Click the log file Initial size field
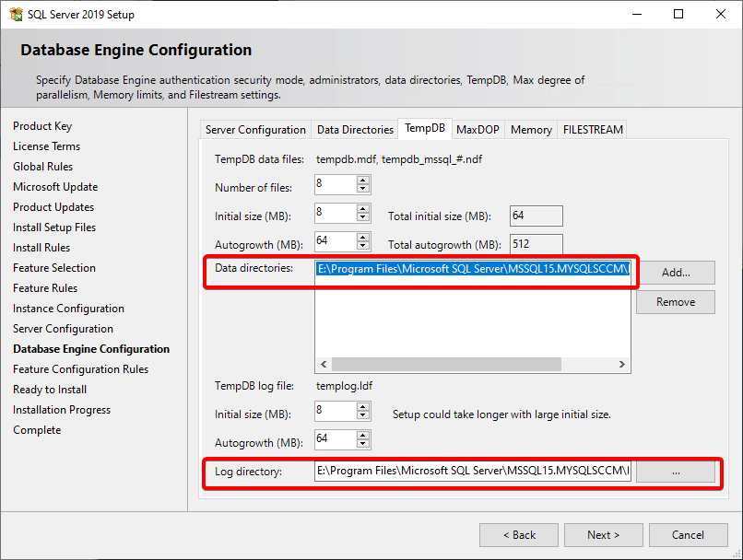 [336, 411]
